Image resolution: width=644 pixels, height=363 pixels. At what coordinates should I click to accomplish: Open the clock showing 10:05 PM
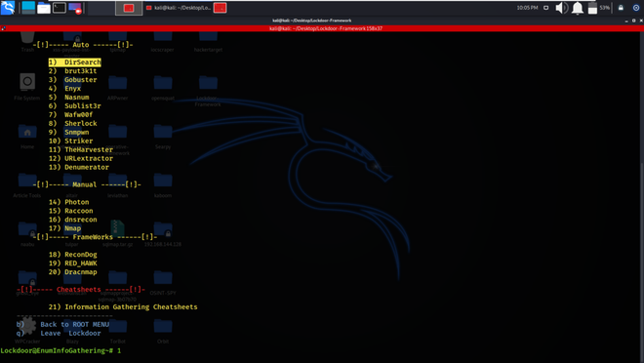(x=527, y=8)
